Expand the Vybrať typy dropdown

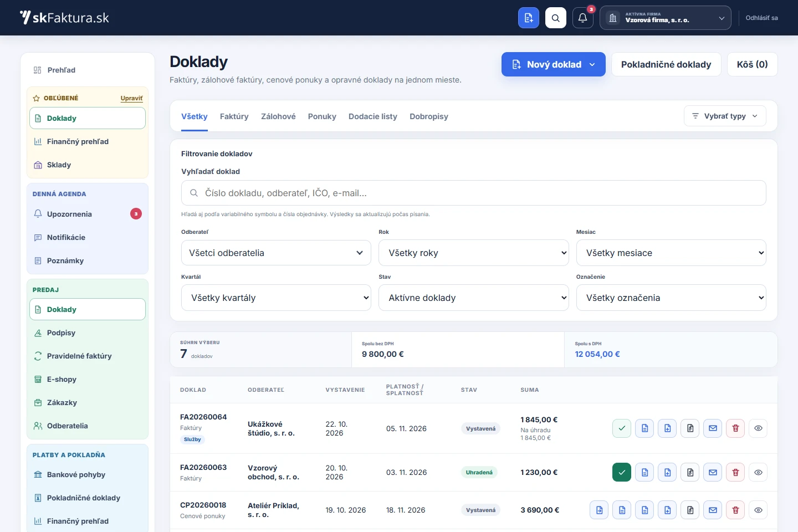coord(725,116)
